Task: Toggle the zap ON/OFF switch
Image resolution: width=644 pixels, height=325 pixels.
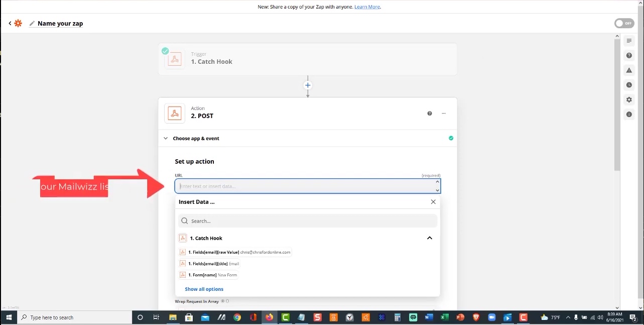Action: click(624, 23)
